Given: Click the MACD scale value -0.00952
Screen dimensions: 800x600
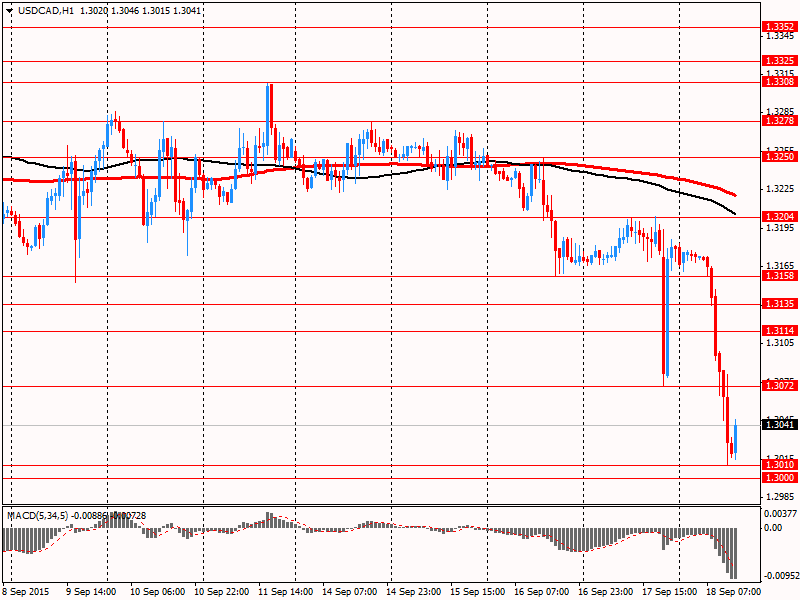Looking at the screenshot, I should [x=780, y=576].
